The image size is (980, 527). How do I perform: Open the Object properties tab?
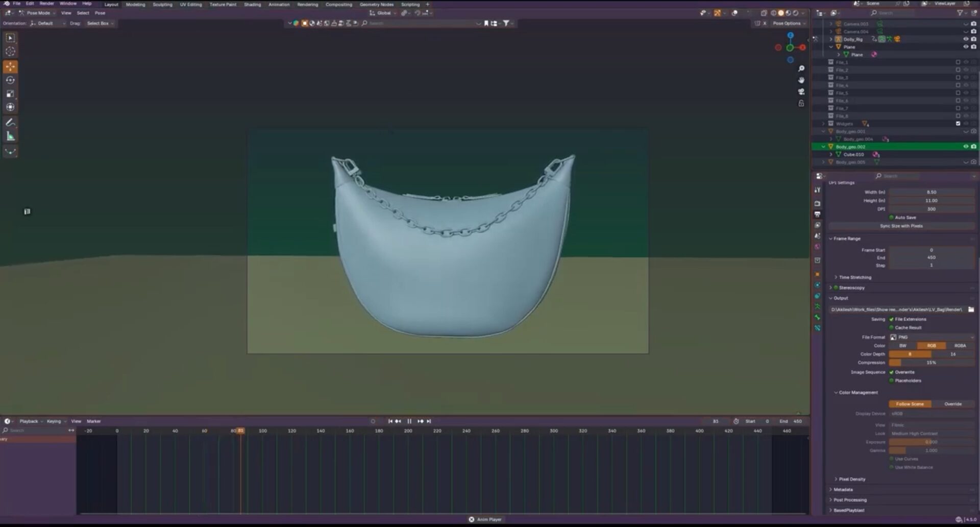(x=818, y=274)
